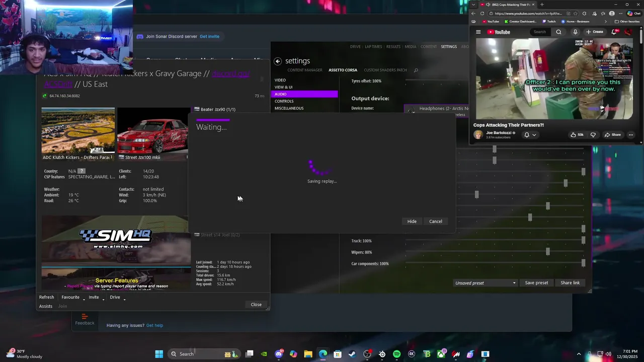Click the settings search magnifier icon
644x362 pixels.
416,70
